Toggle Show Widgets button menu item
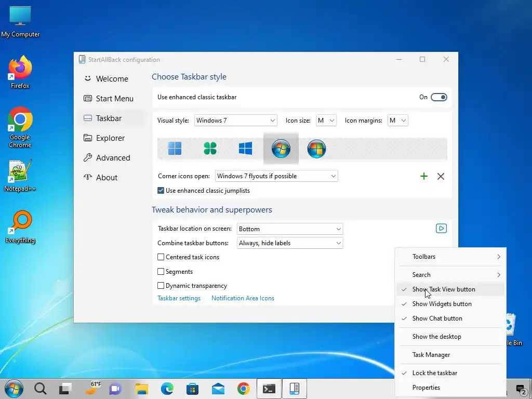Viewport: 532px width, 399px height. coord(450,304)
